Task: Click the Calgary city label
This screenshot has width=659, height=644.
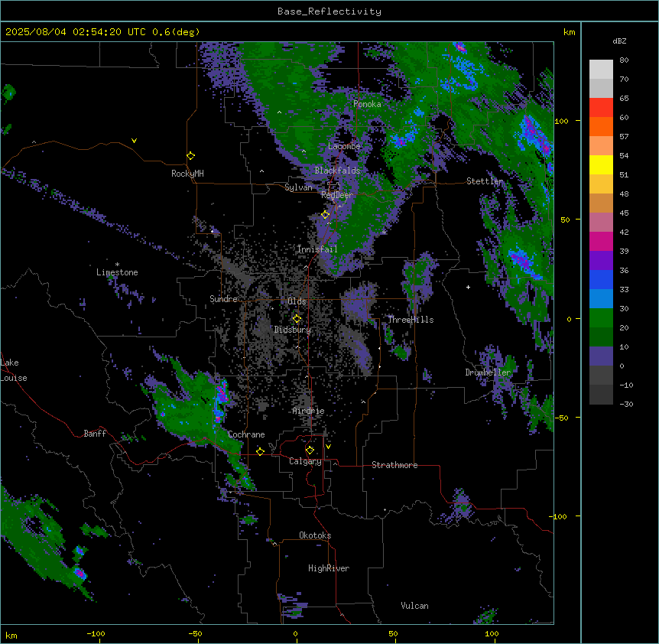Action: coord(305,461)
